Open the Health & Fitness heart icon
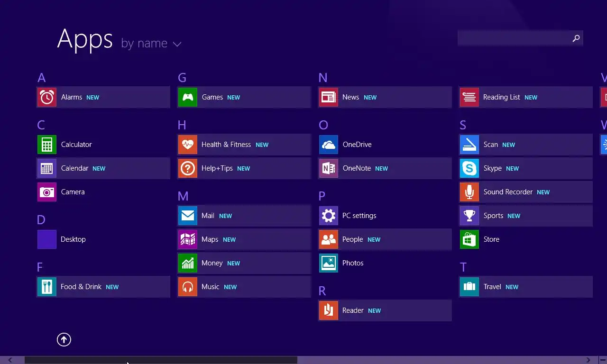Image resolution: width=607 pixels, height=364 pixels. point(188,145)
